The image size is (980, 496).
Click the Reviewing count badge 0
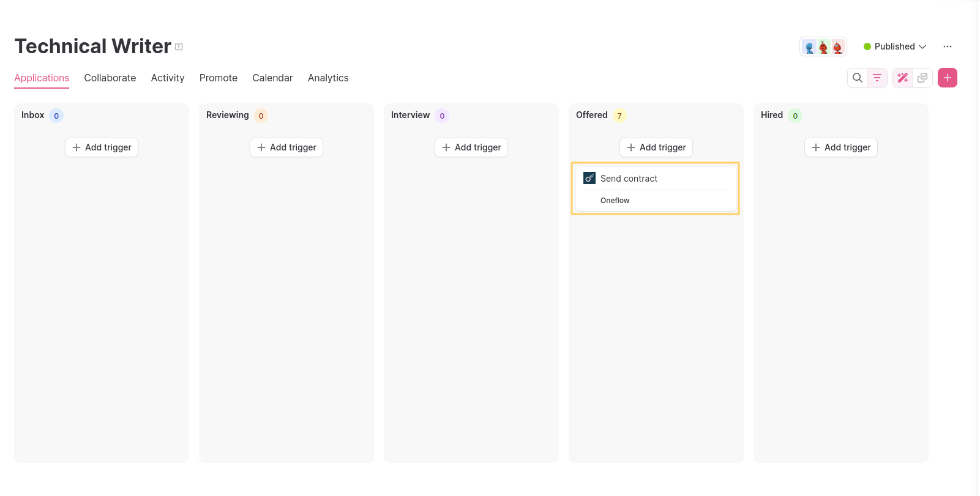tap(261, 116)
